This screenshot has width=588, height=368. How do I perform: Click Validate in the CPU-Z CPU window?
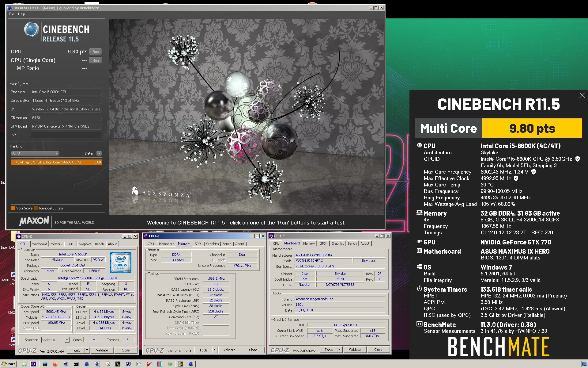(x=102, y=350)
